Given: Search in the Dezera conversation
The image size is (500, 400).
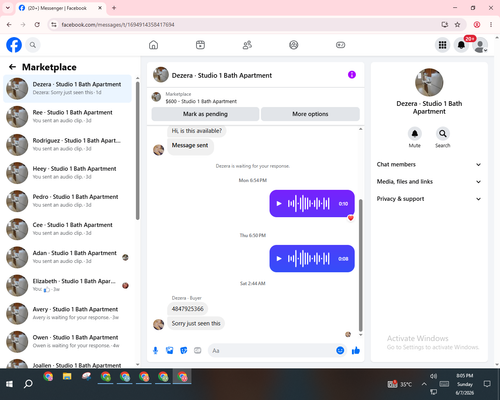Looking at the screenshot, I should 443,134.
